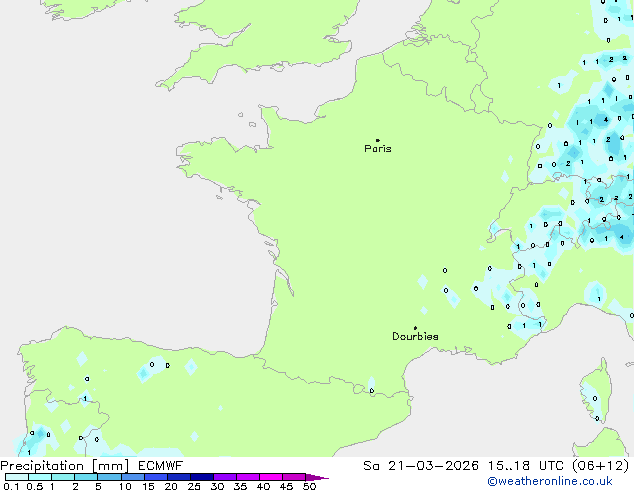This screenshot has height=490, width=634.
Task: Select the Dourbies town label
Action: 415,337
